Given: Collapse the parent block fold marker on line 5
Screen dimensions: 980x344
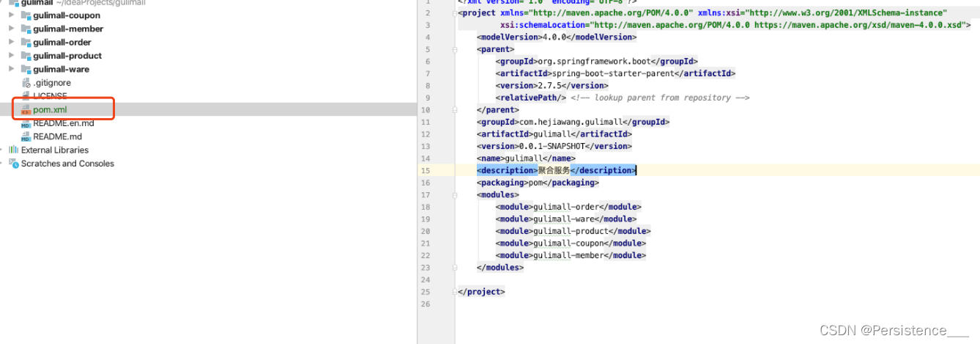Looking at the screenshot, I should [x=455, y=49].
